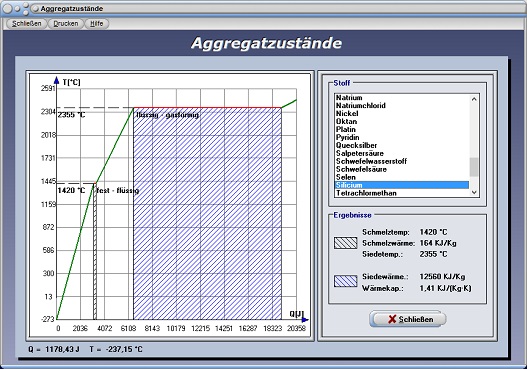Click the red X Schließen button
The height and width of the screenshot is (369, 527).
point(408,319)
